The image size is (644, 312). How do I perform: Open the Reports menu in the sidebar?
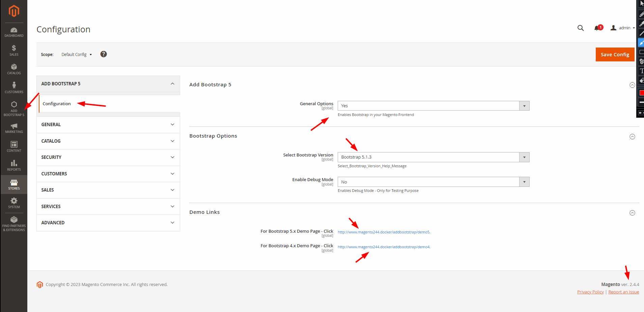(14, 166)
